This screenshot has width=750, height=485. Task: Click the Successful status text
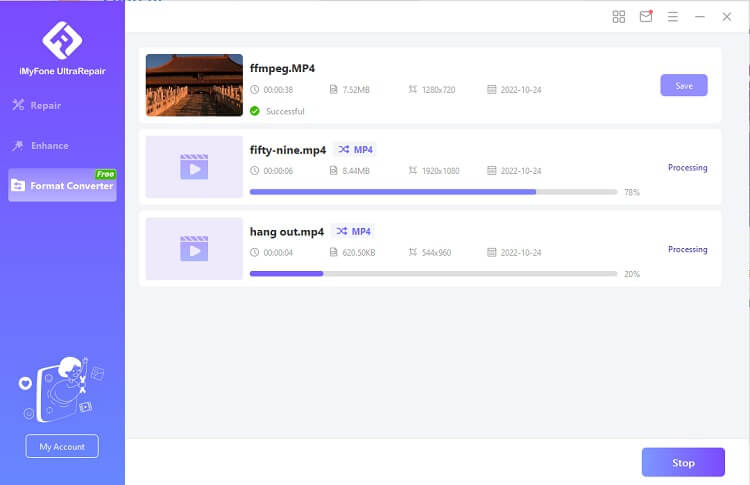[x=285, y=111]
